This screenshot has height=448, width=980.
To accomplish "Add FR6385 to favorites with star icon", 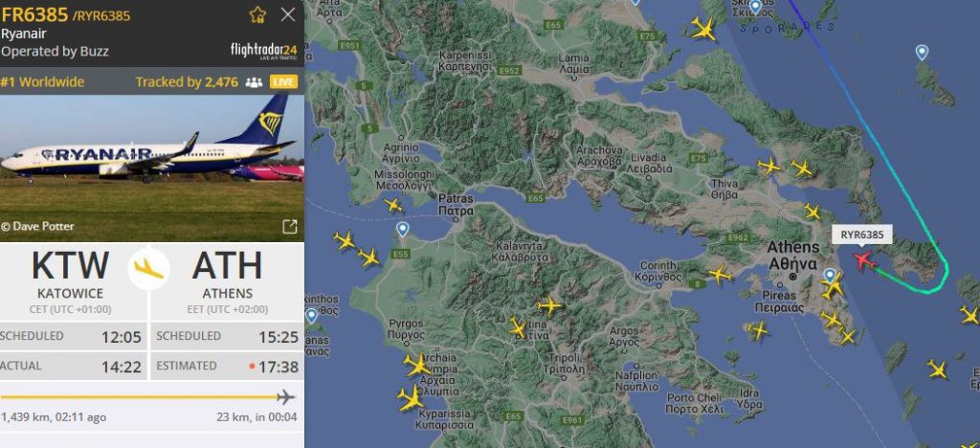I will tap(257, 15).
